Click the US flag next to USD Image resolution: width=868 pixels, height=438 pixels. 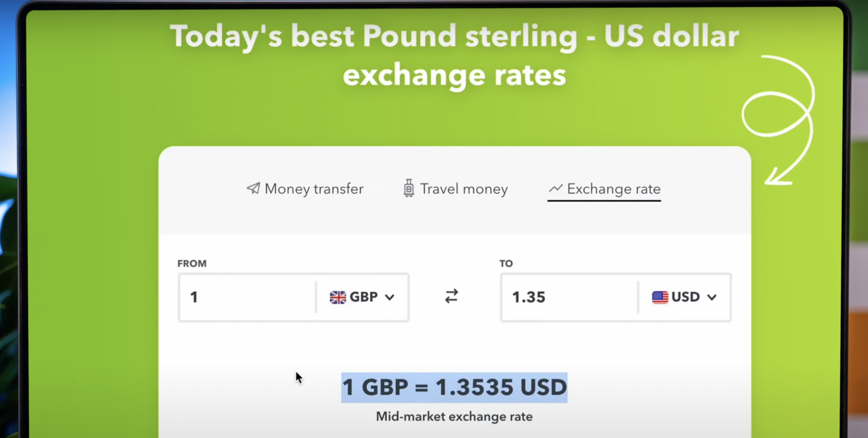660,297
